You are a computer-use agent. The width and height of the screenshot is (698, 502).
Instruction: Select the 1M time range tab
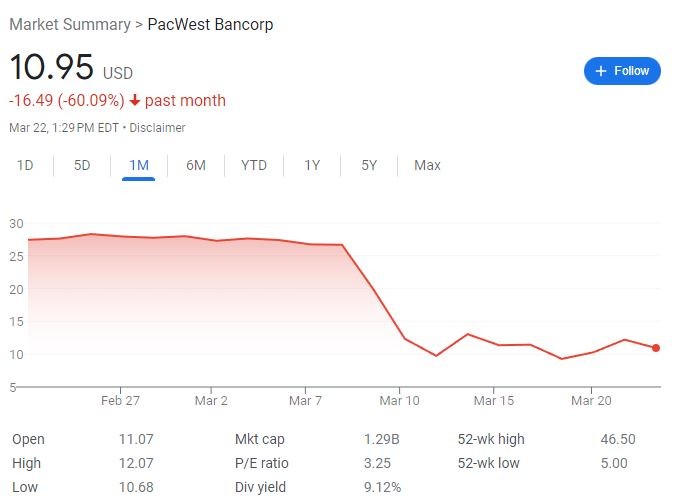(138, 165)
